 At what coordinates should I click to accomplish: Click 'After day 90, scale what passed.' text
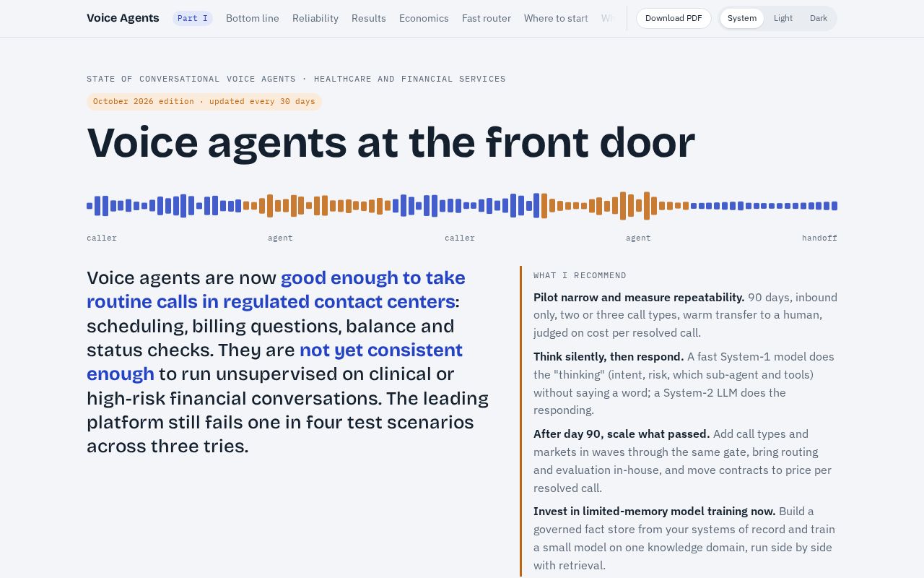[622, 433]
